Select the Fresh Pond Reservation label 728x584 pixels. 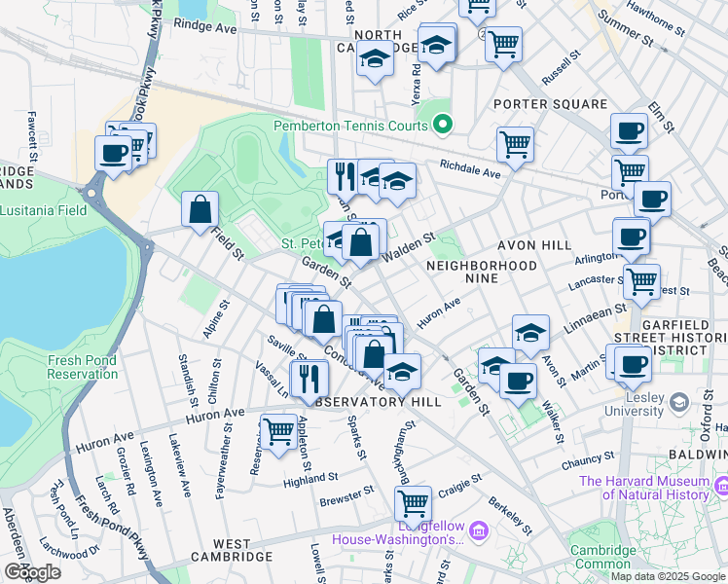pos(82,367)
